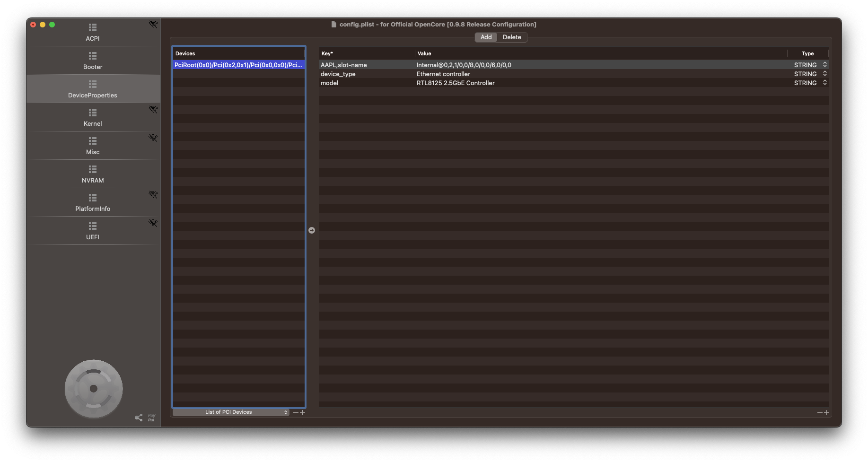Open the PlatformInfo section

[93, 202]
